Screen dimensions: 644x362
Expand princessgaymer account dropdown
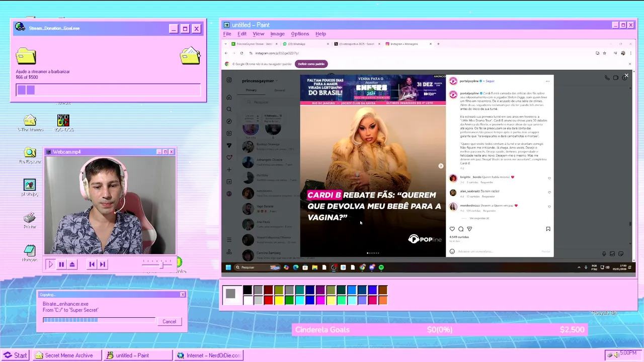point(259,80)
